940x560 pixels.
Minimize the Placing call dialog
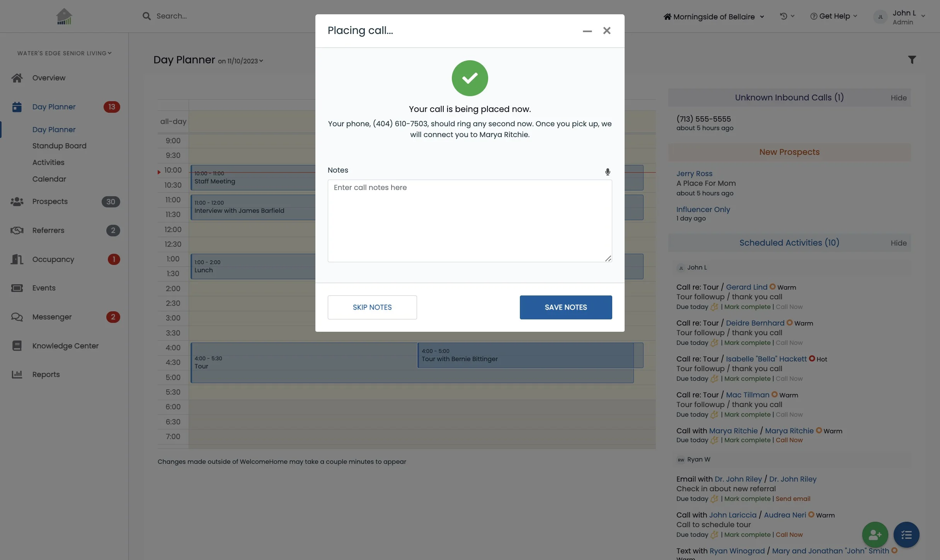tap(587, 31)
